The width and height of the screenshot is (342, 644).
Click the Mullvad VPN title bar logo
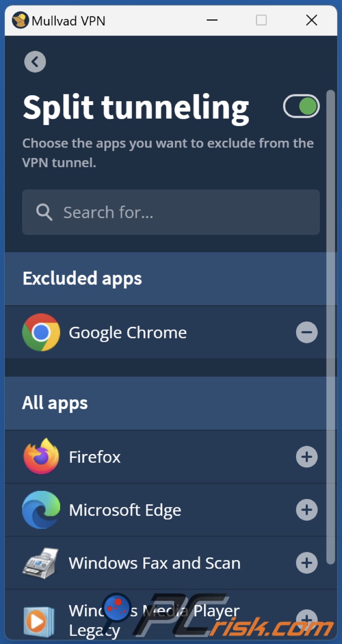click(20, 20)
